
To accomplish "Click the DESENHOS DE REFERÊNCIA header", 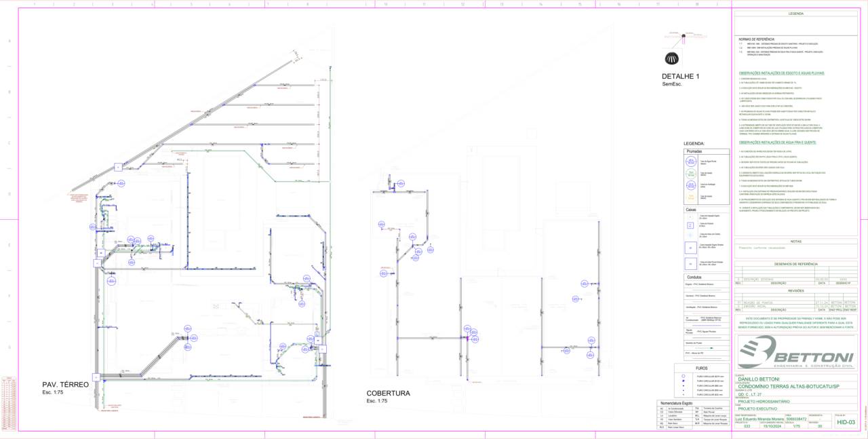I will 795,263.
